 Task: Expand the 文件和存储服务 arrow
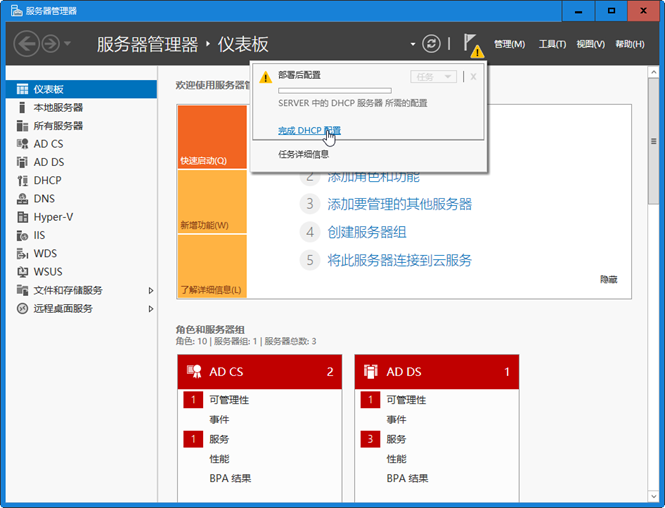click(151, 290)
